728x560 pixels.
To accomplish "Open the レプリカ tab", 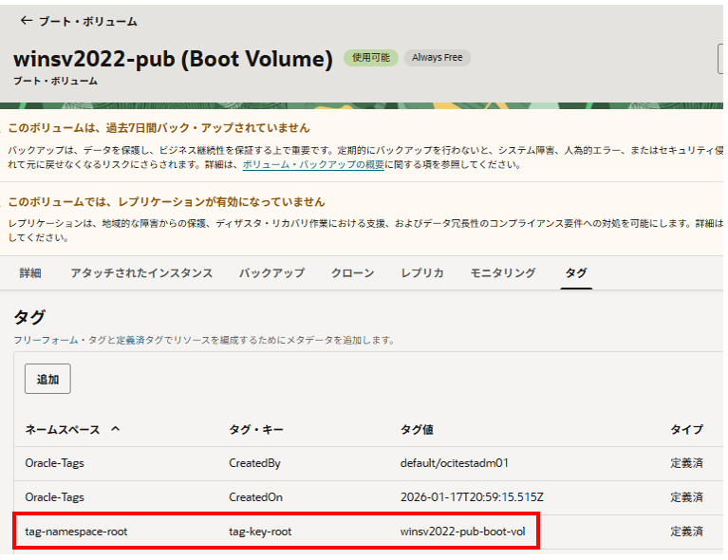I will coord(421,272).
